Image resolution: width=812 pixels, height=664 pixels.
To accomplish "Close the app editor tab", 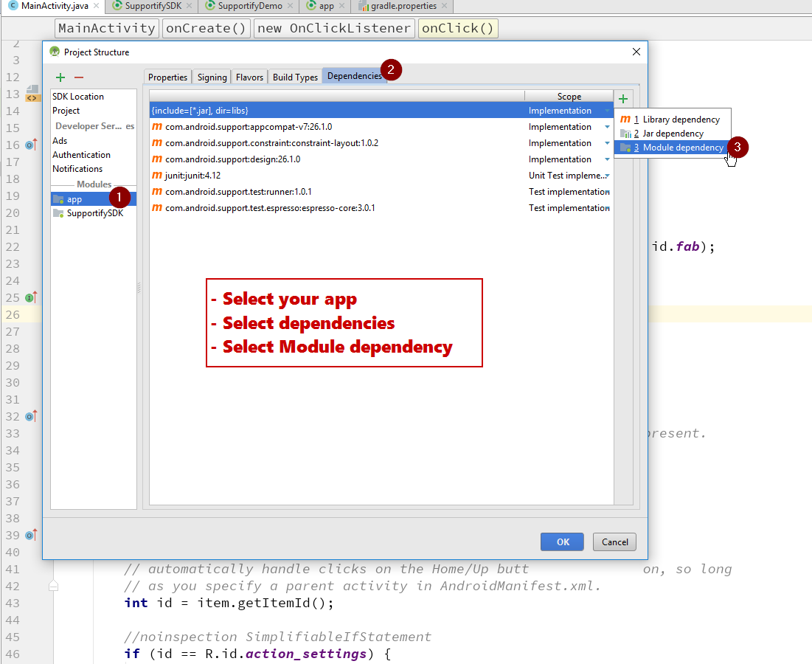I will pos(341,6).
